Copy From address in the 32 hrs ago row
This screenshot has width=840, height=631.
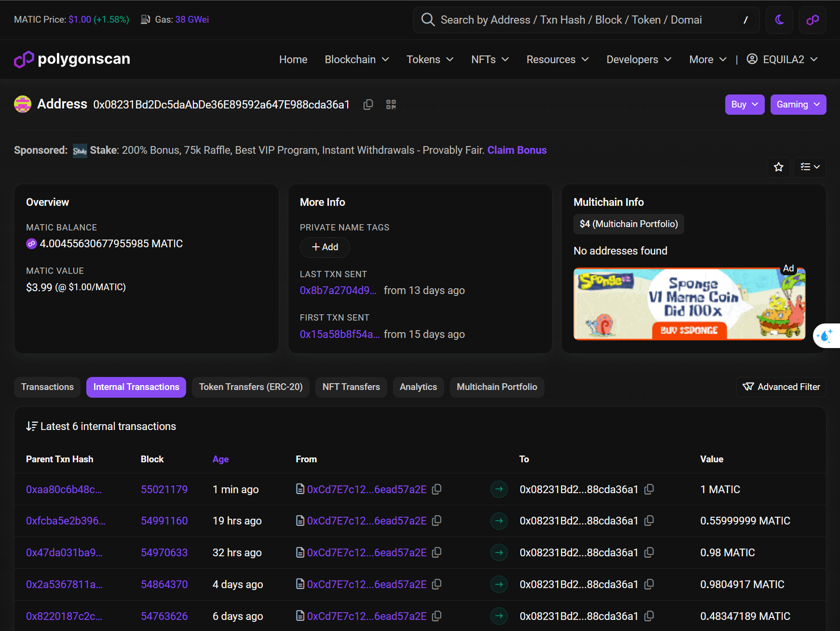pyautogui.click(x=437, y=552)
